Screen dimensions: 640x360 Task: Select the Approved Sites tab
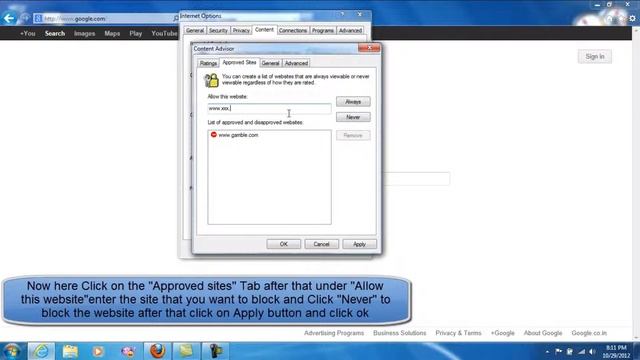(x=239, y=62)
